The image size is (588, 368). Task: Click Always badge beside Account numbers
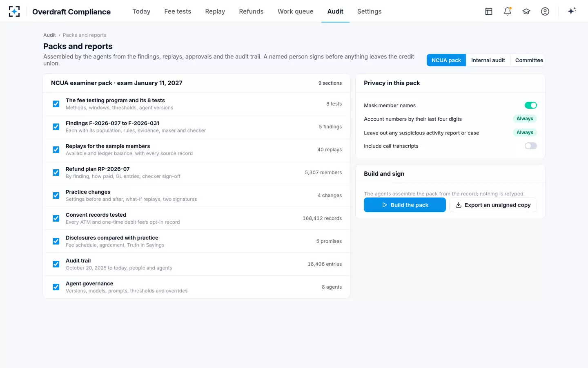click(525, 119)
